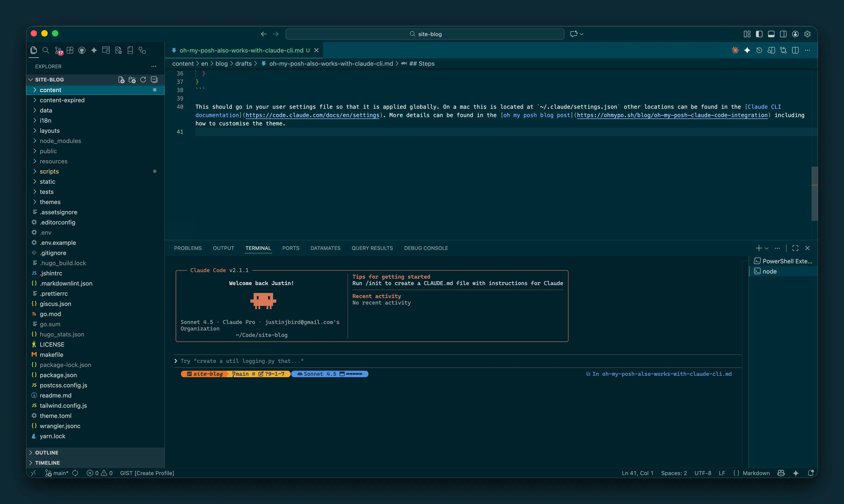Open the remote connections view icon
This screenshot has width=844, height=504.
[142, 50]
